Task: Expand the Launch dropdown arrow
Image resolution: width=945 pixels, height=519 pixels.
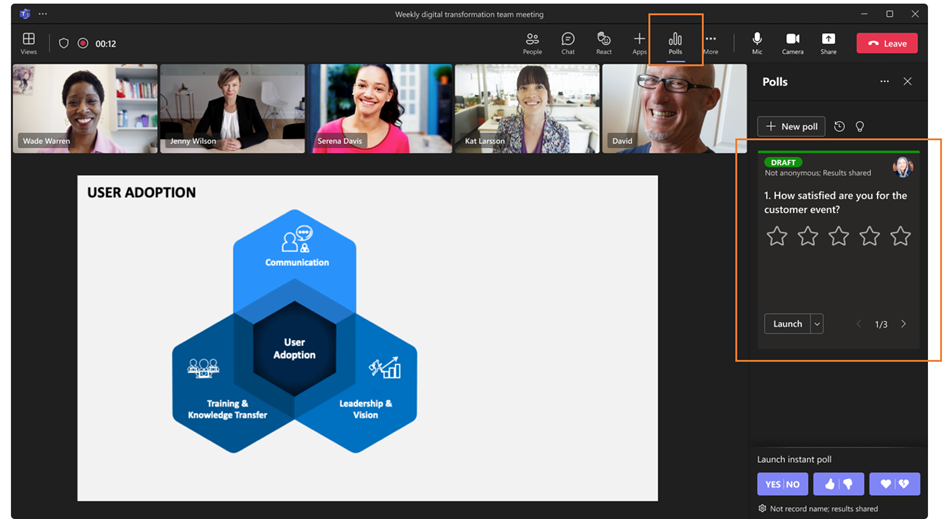Action: pos(817,324)
